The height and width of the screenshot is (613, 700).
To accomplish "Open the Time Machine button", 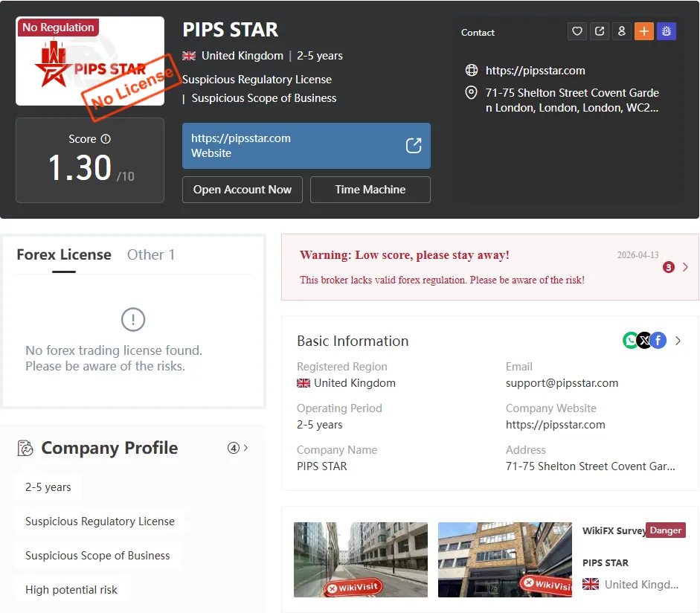I will (x=370, y=190).
